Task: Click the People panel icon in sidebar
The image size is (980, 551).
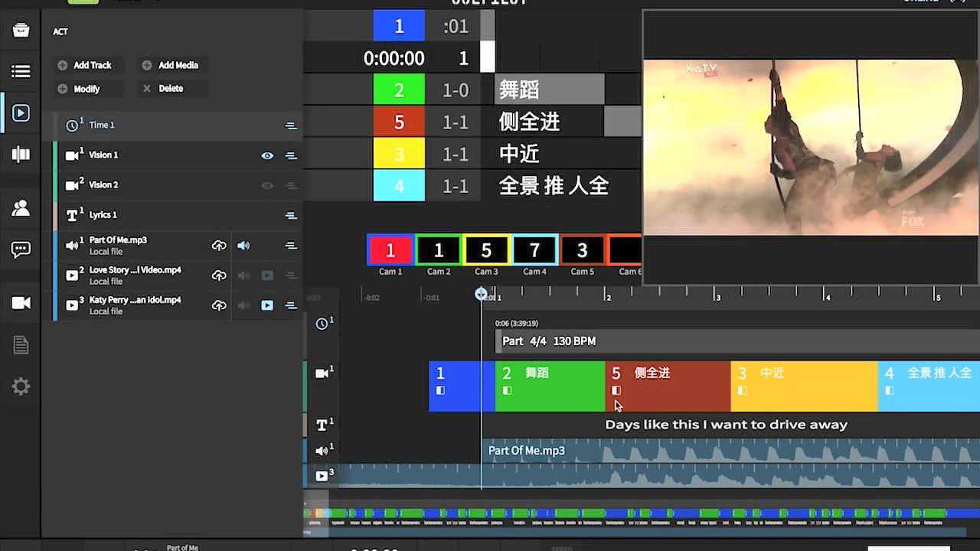Action: click(x=21, y=207)
